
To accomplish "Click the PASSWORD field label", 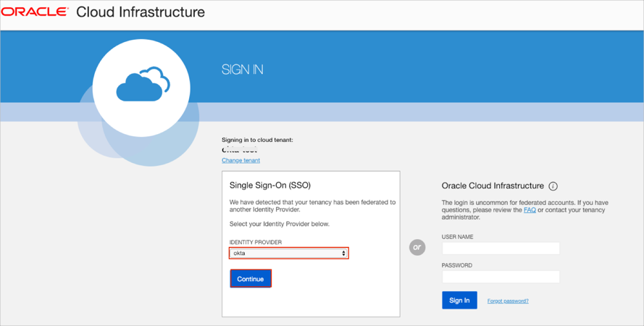I will (456, 265).
